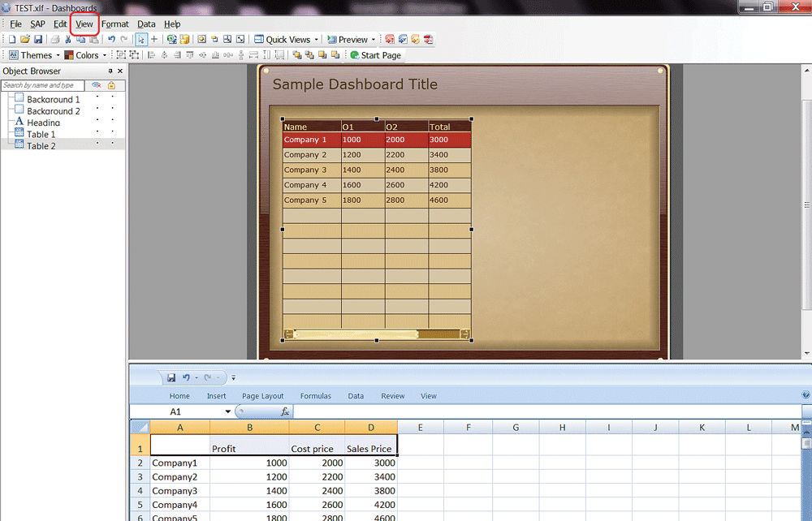The height and width of the screenshot is (521, 812).
Task: Click the Print icon in toolbar
Action: [x=54, y=40]
